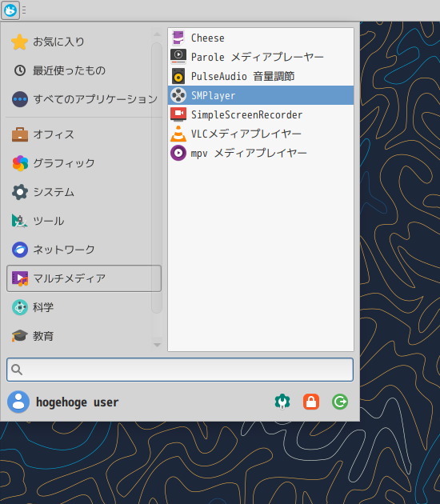The width and height of the screenshot is (440, 504).
Task: Select the お気に入り favorites category
Action: tap(78, 42)
